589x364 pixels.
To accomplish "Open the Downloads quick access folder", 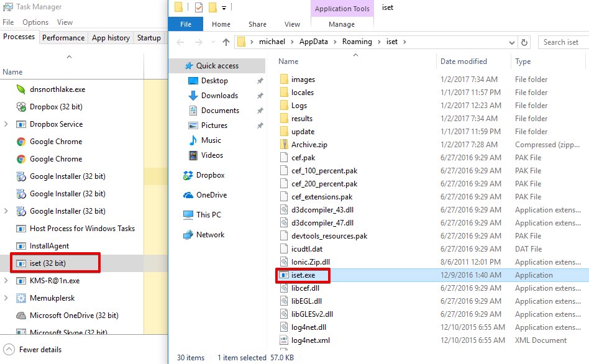I will [x=219, y=96].
